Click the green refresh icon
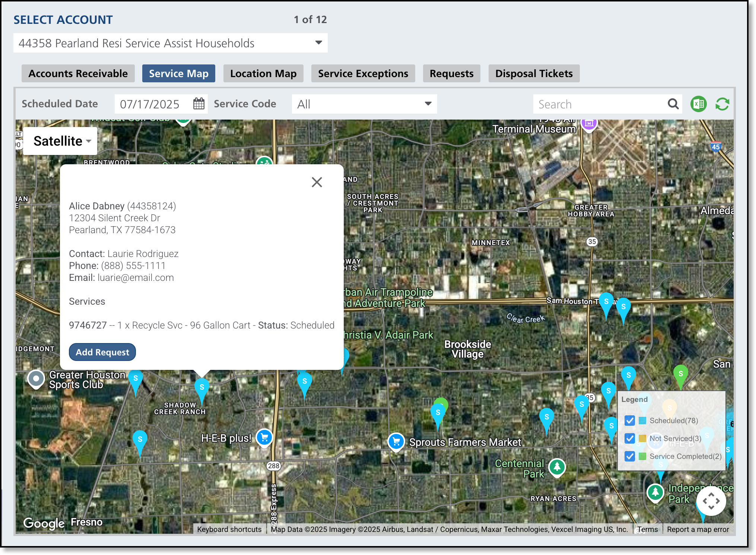The height and width of the screenshot is (555, 756). point(722,104)
